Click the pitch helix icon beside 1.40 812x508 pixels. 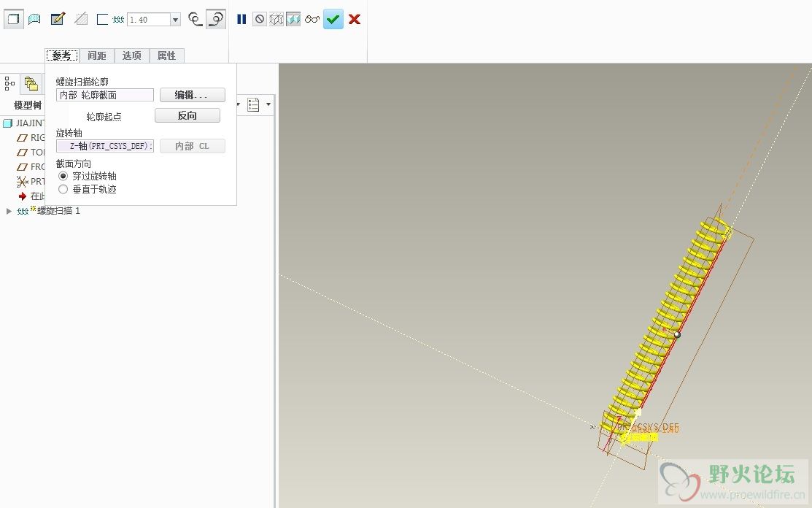tap(119, 20)
